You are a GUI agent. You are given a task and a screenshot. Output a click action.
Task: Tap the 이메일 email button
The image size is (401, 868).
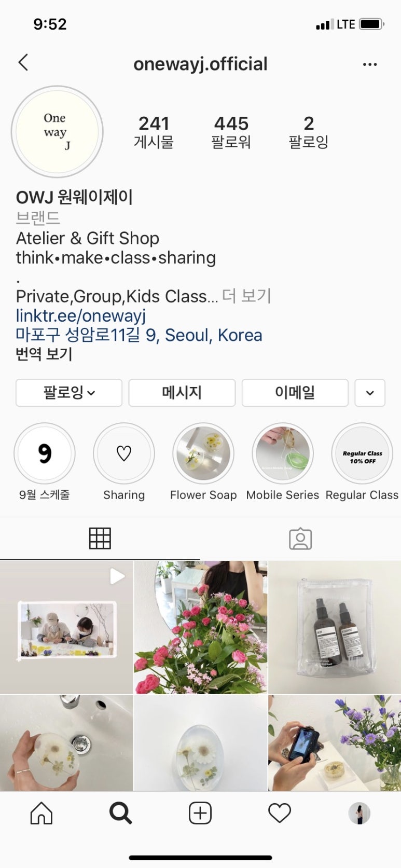295,393
